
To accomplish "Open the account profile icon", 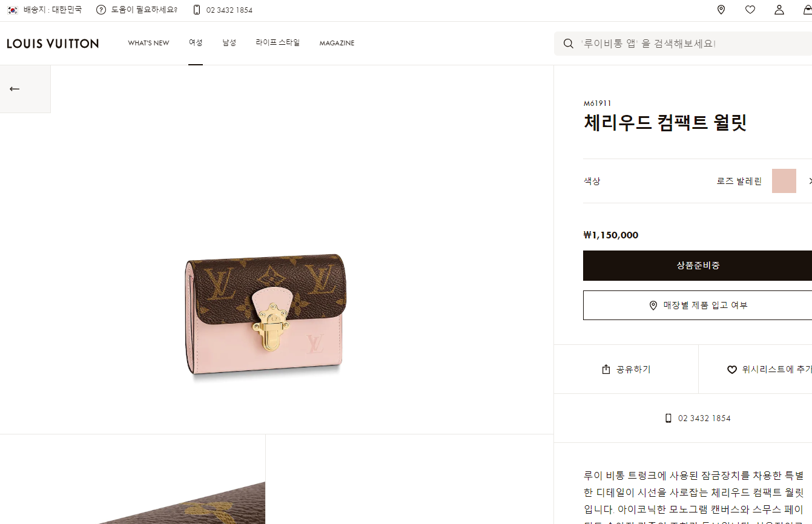I will click(779, 10).
